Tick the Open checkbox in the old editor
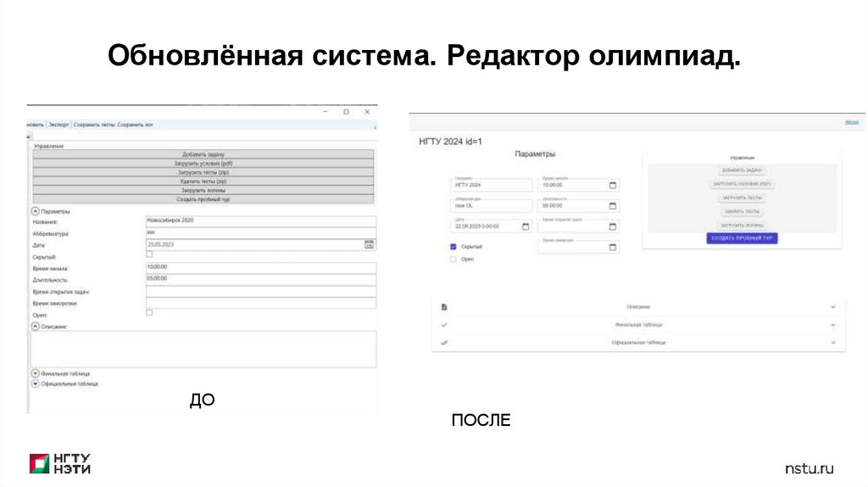 pyautogui.click(x=149, y=312)
